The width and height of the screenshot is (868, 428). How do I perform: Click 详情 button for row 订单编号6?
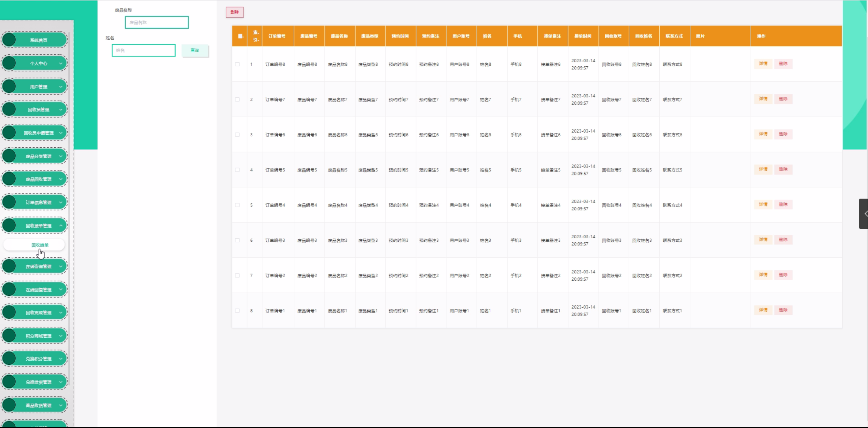(763, 134)
